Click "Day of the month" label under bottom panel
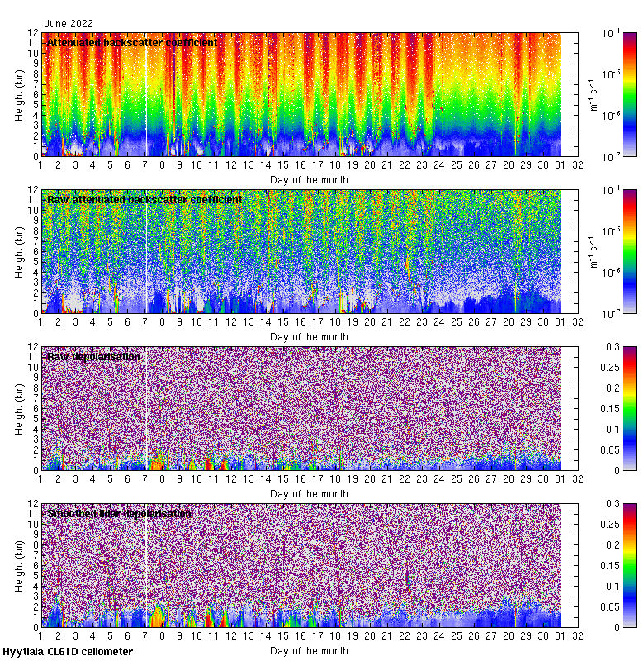The height and width of the screenshot is (661, 644). pos(310,650)
